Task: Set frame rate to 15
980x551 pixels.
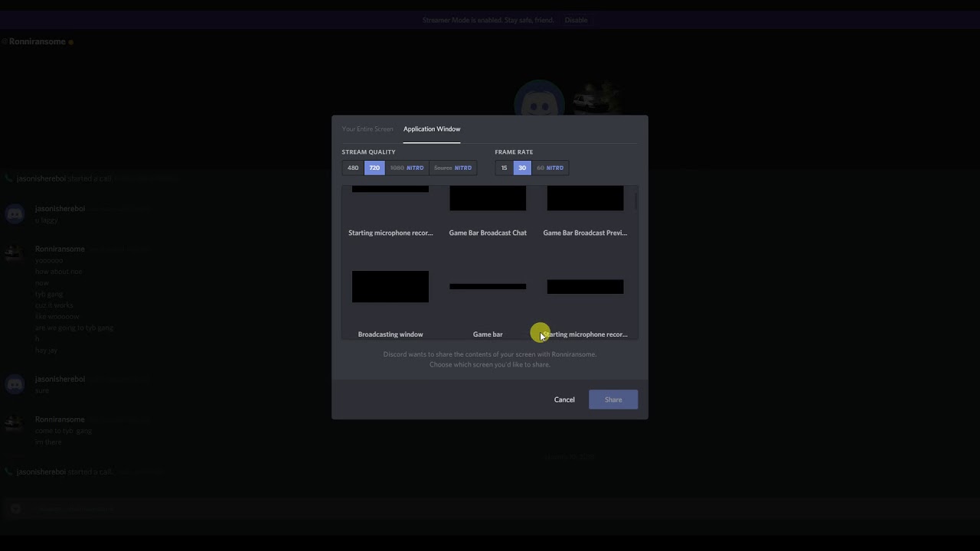Action: 504,168
